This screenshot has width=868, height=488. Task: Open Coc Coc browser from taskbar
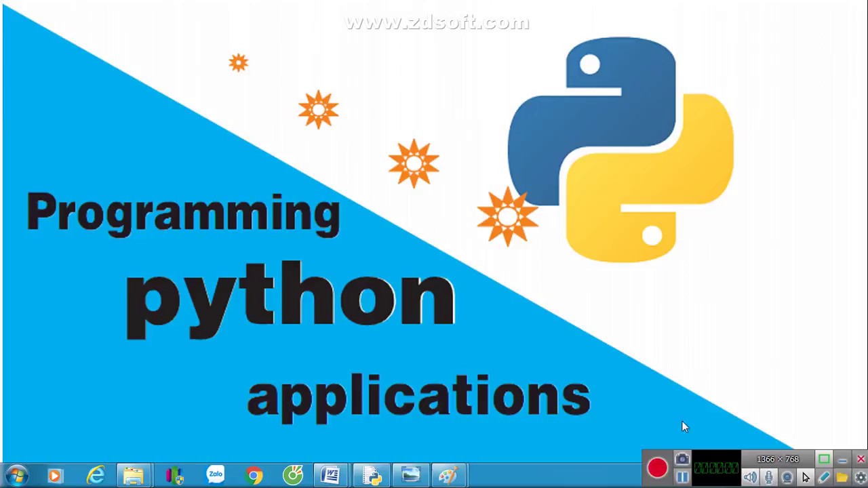pyautogui.click(x=294, y=476)
